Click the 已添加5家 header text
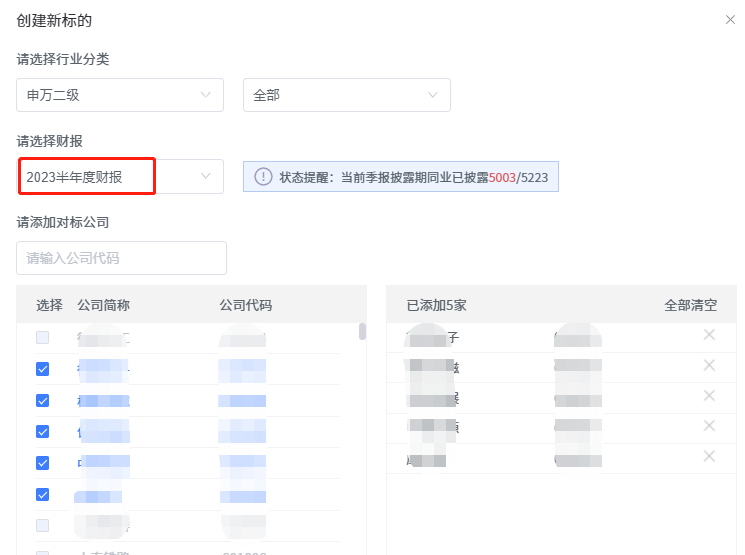Screen dimensions: 745x555 tap(436, 305)
